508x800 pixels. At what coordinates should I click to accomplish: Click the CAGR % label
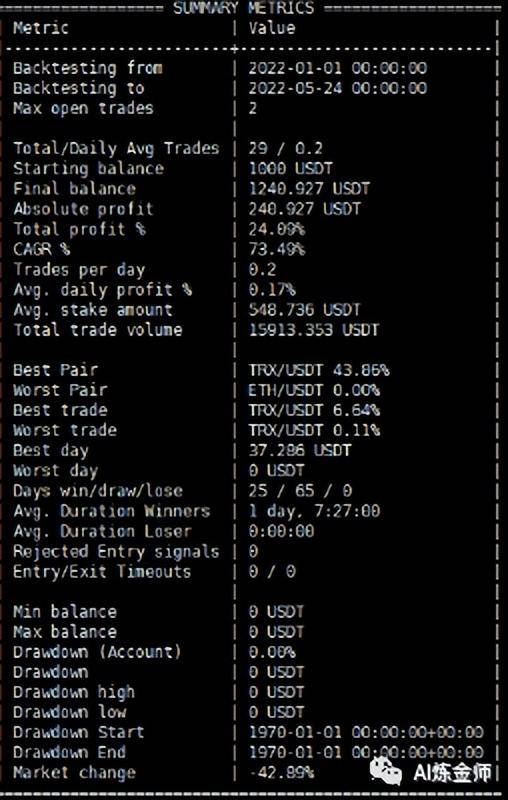click(42, 249)
